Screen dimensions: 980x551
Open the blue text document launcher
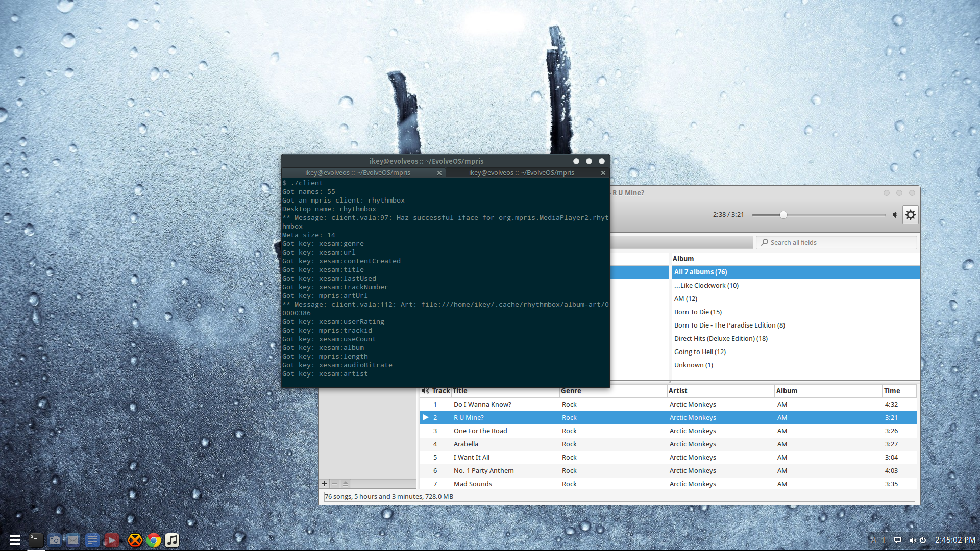tap(92, 540)
